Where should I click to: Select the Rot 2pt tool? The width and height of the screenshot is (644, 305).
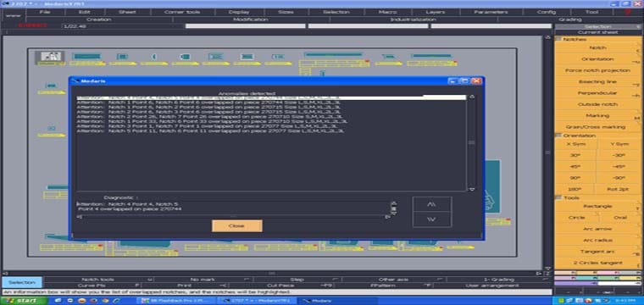619,190
